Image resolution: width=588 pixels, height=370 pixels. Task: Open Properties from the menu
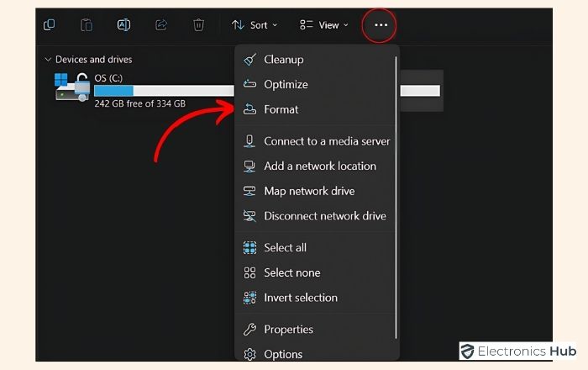click(288, 330)
